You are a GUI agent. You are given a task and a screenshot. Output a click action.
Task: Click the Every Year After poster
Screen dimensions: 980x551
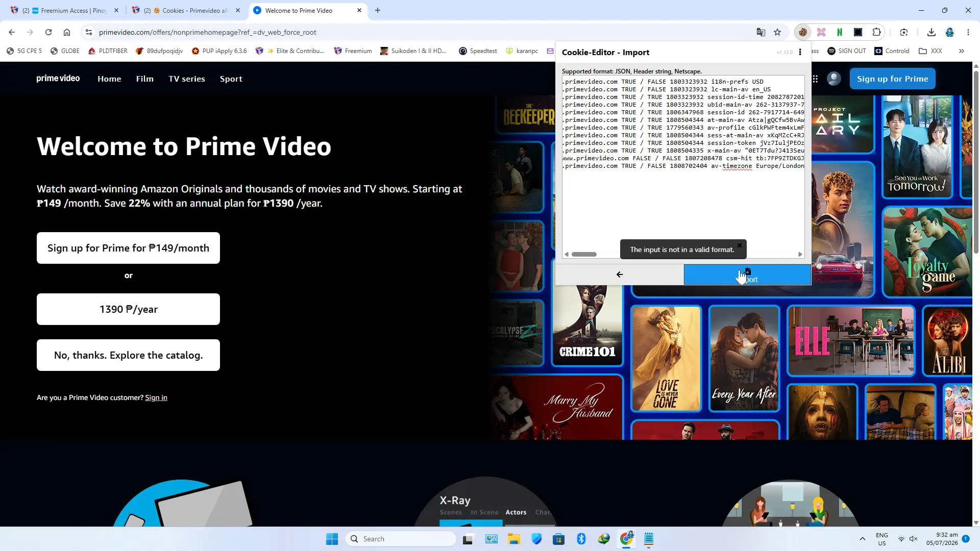[744, 358]
